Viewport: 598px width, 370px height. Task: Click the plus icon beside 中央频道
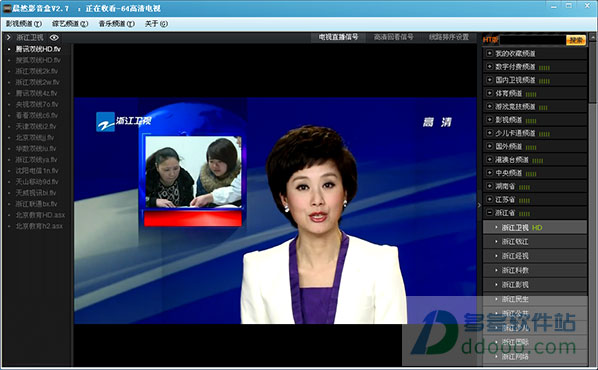pyautogui.click(x=489, y=172)
